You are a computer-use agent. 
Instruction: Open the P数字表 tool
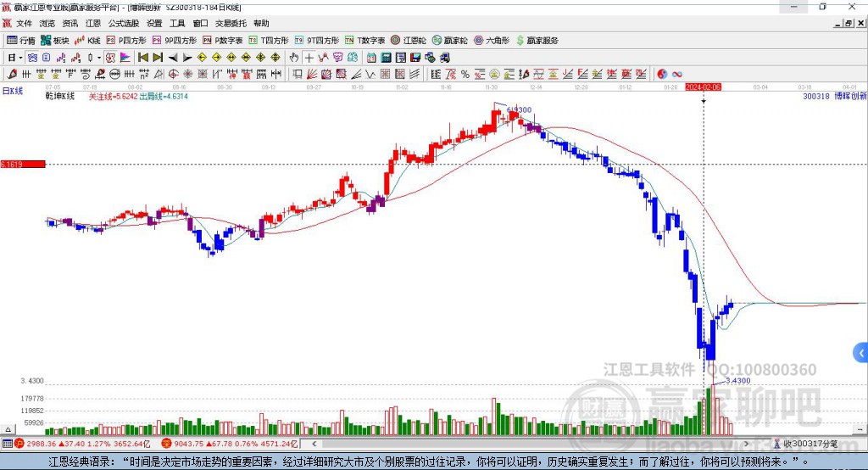[223, 41]
